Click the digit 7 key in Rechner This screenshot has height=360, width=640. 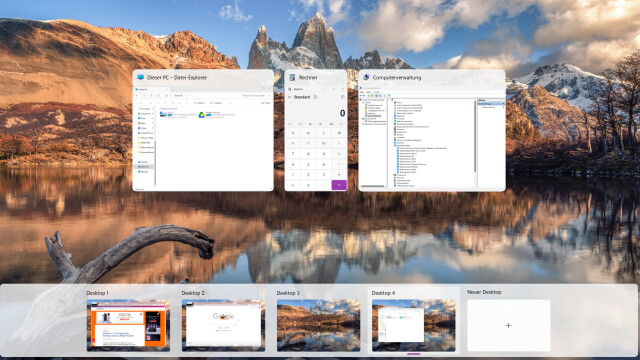[x=293, y=154]
